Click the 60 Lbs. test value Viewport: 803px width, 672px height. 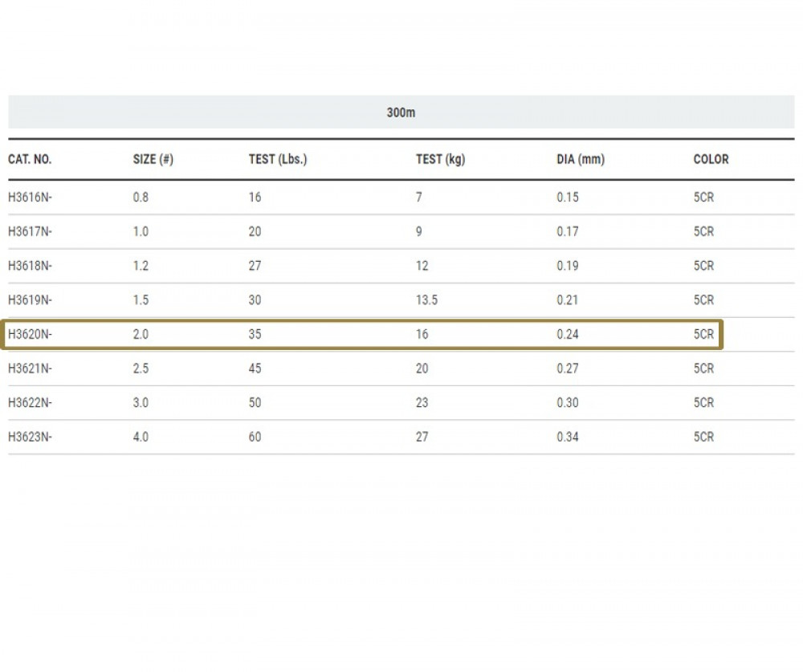tap(255, 438)
